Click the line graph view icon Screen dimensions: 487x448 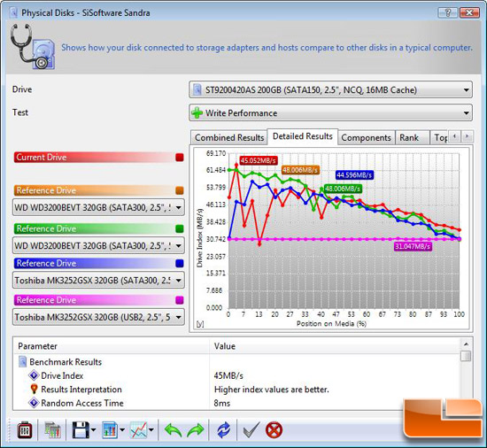click(138, 430)
